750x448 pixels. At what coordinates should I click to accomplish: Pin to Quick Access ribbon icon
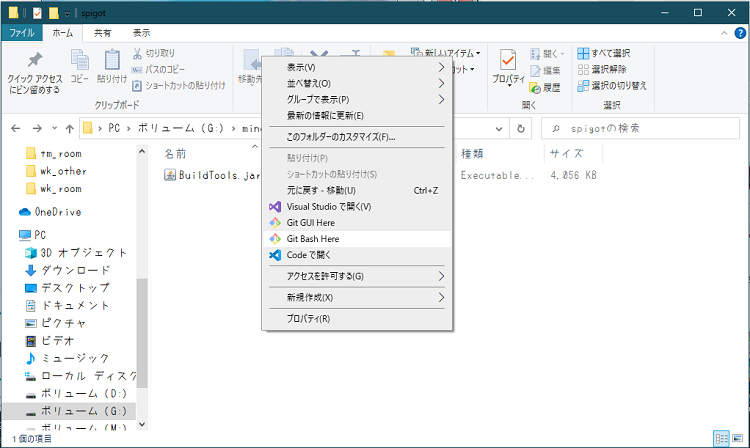(x=33, y=70)
